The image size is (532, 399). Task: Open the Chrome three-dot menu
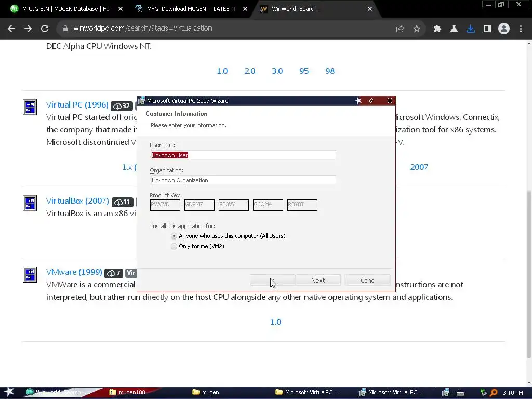521,29
